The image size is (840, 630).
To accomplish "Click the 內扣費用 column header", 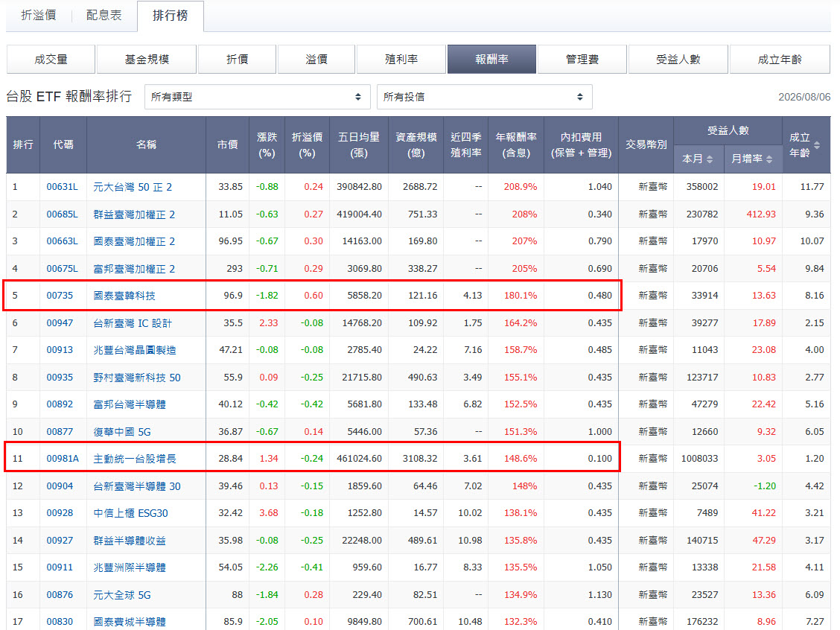I will pyautogui.click(x=582, y=144).
